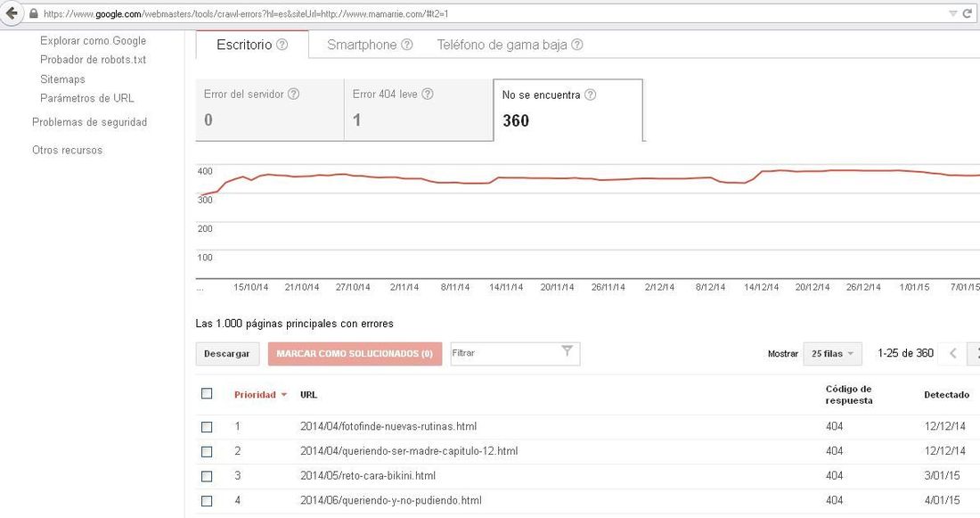Click the Descargar button

click(x=227, y=353)
